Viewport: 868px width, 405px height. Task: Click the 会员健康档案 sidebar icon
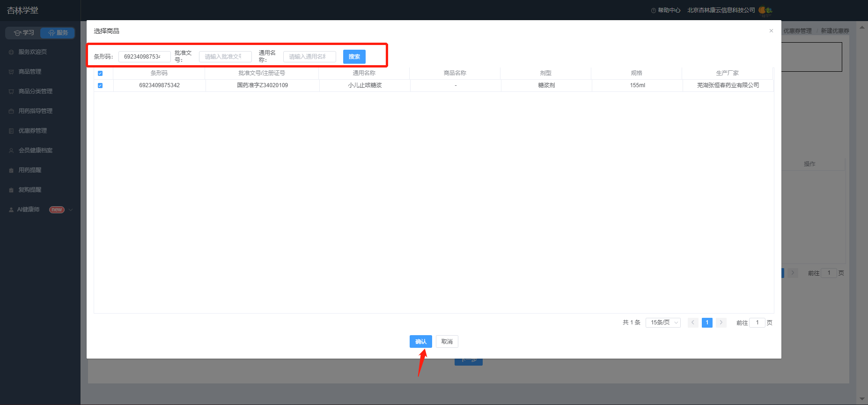tap(11, 150)
